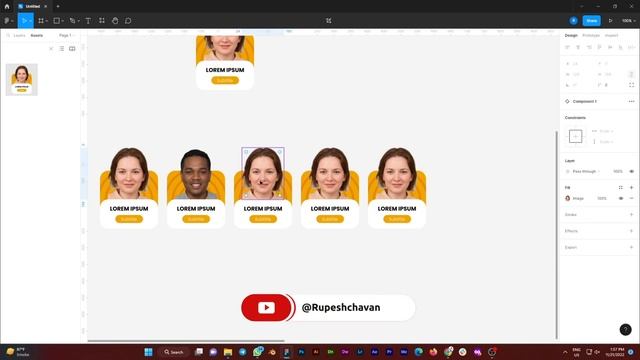Open the Windows Start menu
640x360 pixels.
click(148, 352)
